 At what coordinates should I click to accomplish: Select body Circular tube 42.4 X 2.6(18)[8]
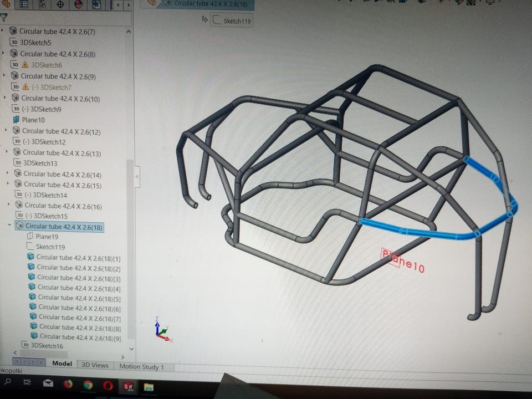pos(80,328)
